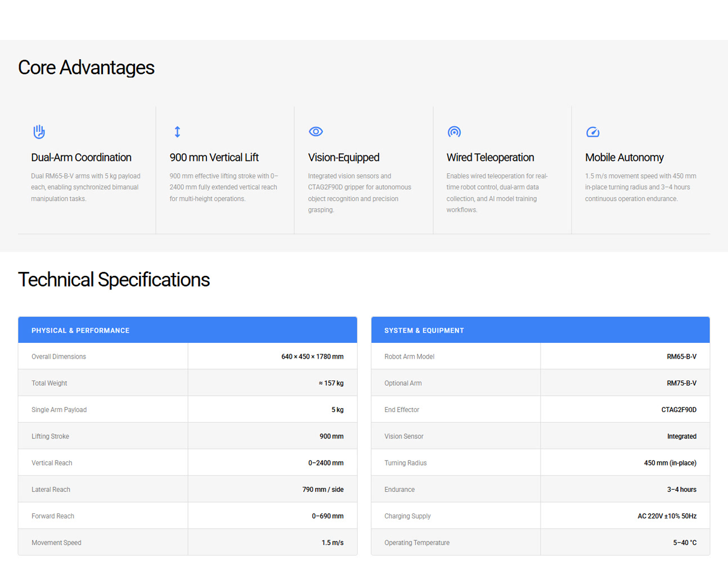Click the Movement Speed row label
The width and height of the screenshot is (728, 573).
coord(56,543)
